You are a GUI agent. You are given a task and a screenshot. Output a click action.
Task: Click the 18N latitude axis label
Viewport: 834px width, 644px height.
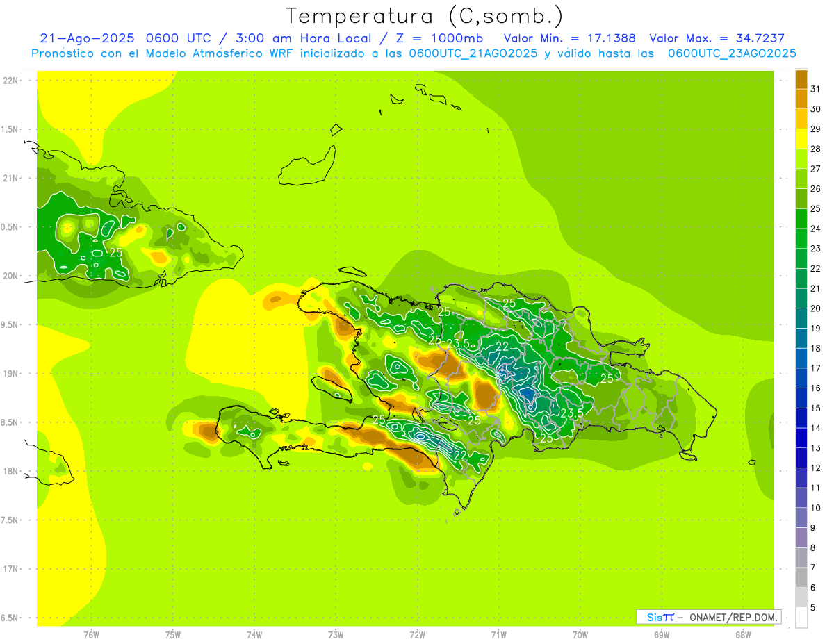(10, 472)
